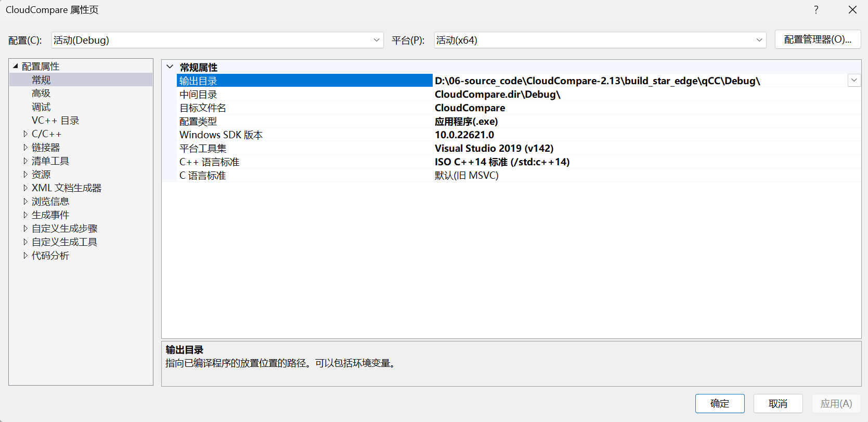The image size is (868, 422).
Task: Click the 确定 (OK) button
Action: [x=720, y=403]
